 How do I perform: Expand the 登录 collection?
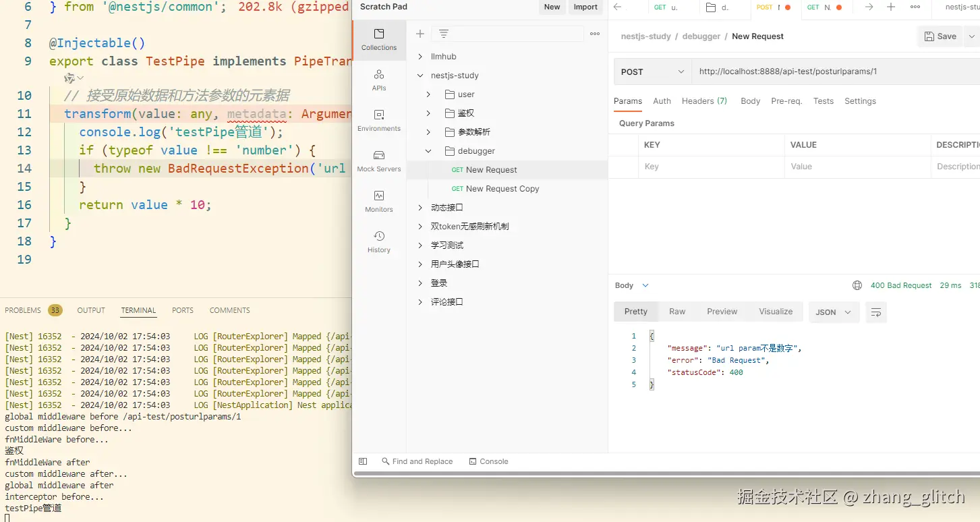[x=420, y=283]
